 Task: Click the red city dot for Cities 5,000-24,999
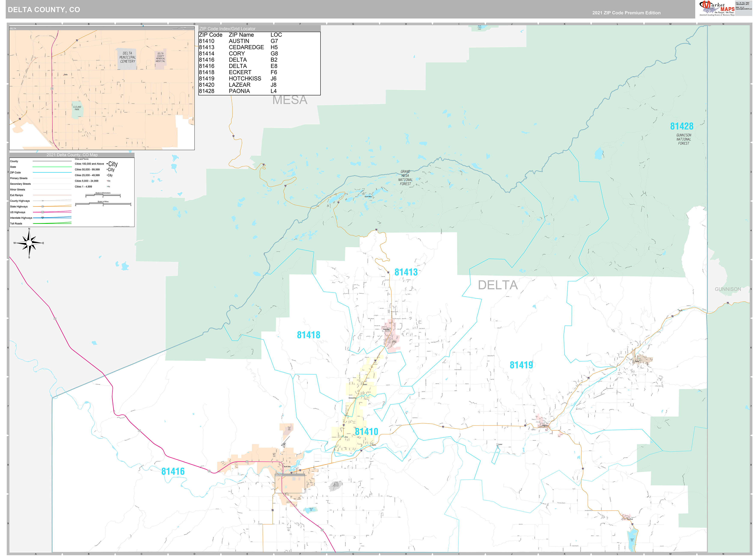tap(107, 181)
